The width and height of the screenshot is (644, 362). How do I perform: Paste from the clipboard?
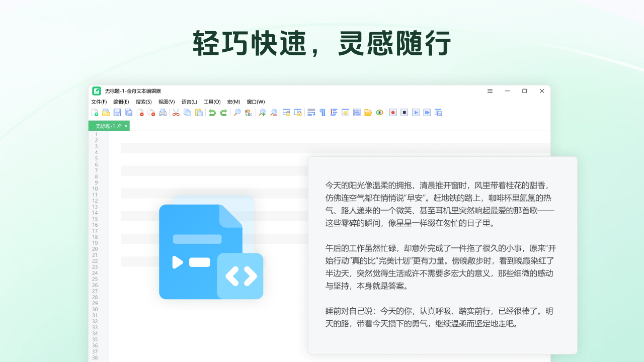pos(199,112)
